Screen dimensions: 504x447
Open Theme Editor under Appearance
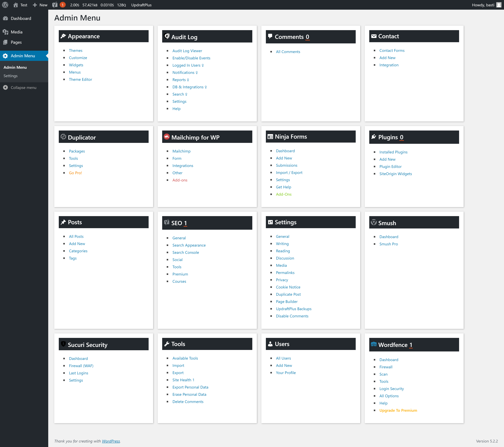[x=80, y=80]
